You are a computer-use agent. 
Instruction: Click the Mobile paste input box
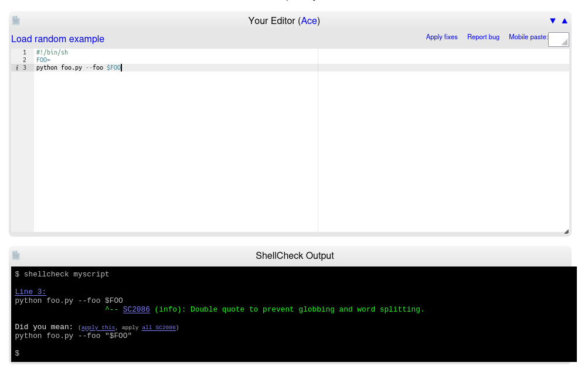pyautogui.click(x=558, y=39)
